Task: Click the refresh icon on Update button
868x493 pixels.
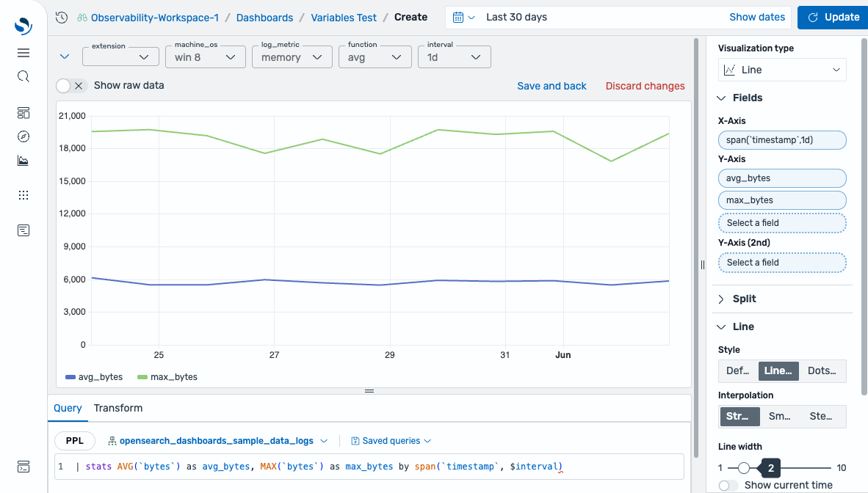Action: click(x=813, y=17)
